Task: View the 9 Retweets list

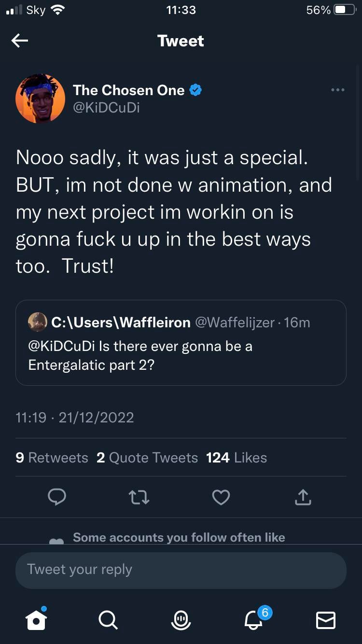Action: coord(52,457)
